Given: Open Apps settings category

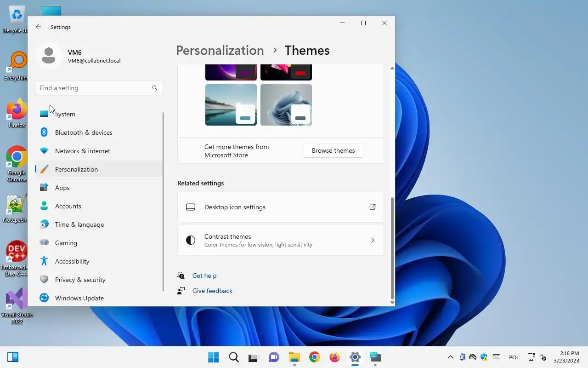Looking at the screenshot, I should pyautogui.click(x=99, y=188).
